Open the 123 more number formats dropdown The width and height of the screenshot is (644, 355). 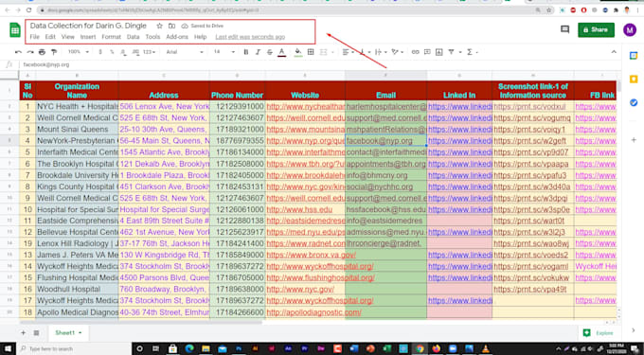coord(150,52)
